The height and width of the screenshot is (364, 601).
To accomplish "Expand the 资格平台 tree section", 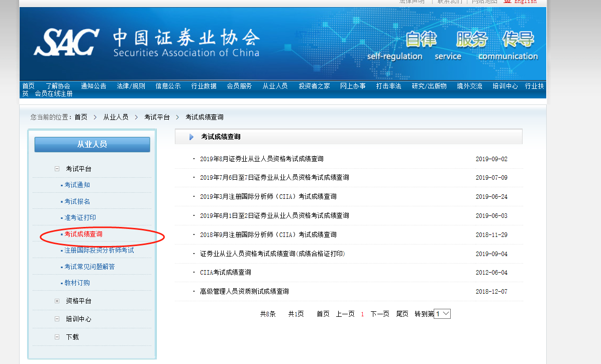I will click(x=57, y=301).
